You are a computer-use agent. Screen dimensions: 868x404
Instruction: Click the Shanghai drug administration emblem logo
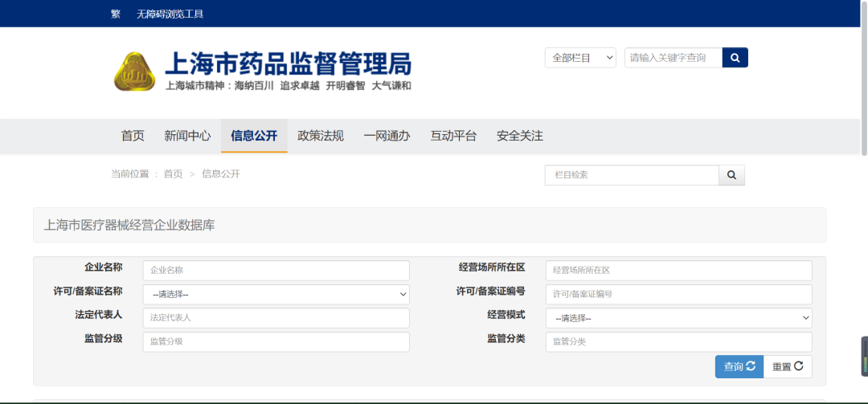pyautogui.click(x=134, y=71)
